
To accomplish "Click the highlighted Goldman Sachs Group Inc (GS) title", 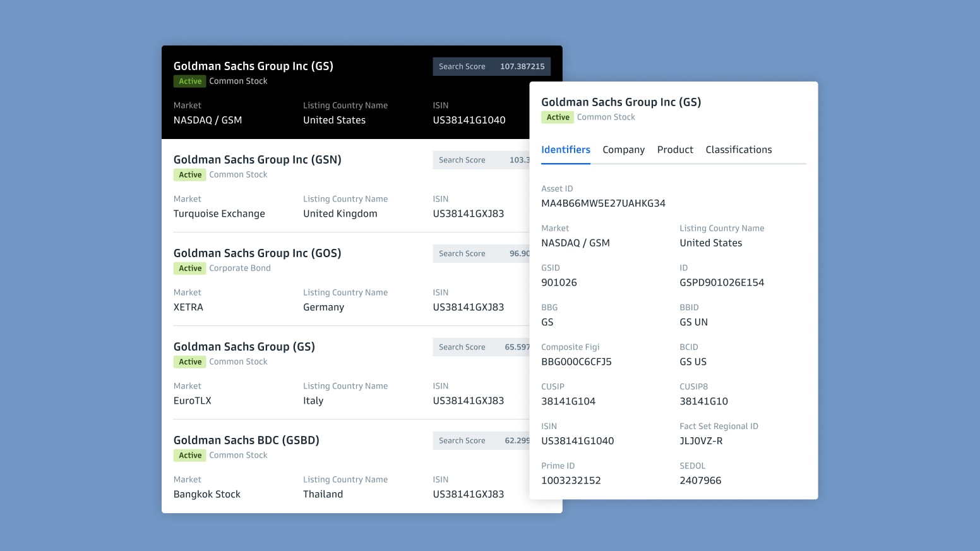I will pos(253,66).
